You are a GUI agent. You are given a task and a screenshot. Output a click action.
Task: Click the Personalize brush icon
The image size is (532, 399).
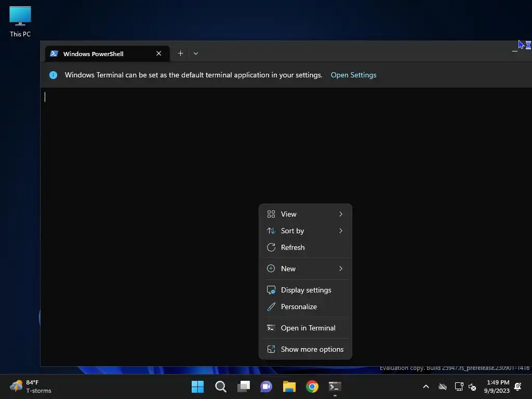tap(271, 307)
